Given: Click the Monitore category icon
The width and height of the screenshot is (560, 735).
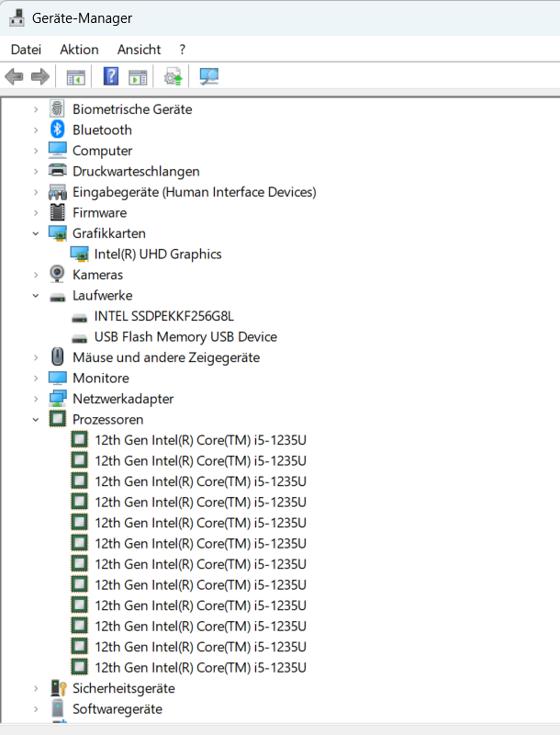Looking at the screenshot, I should pyautogui.click(x=57, y=378).
